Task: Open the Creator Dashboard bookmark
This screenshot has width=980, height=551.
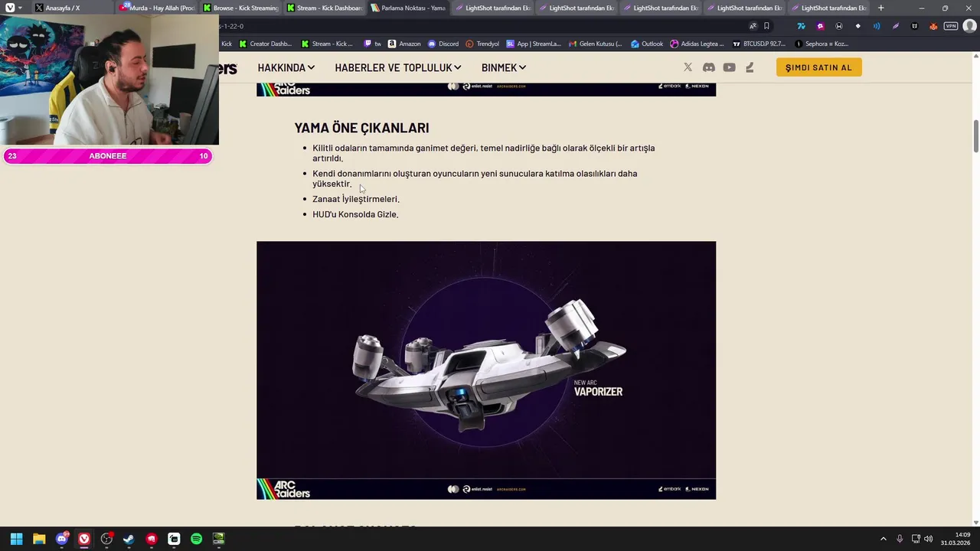Action: (x=265, y=44)
